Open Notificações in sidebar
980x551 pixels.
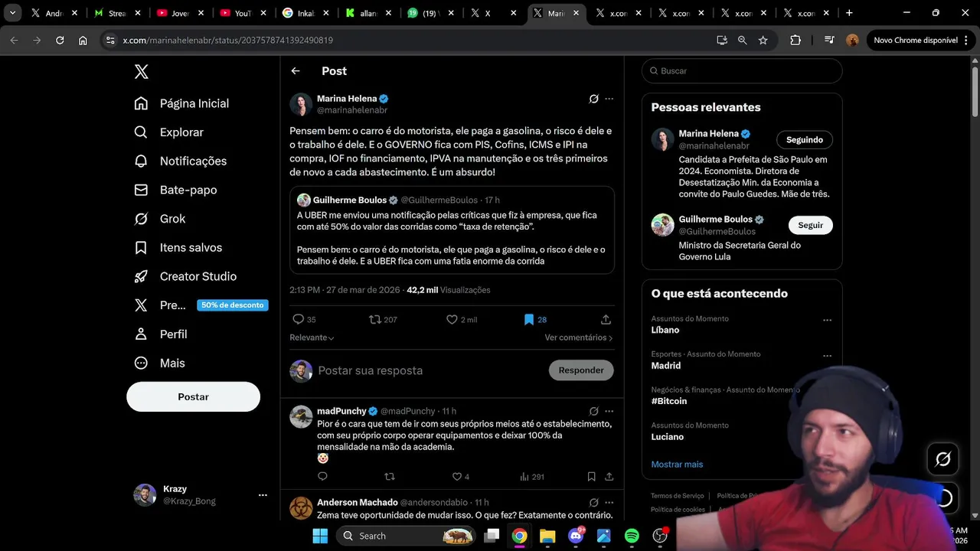tap(181, 161)
